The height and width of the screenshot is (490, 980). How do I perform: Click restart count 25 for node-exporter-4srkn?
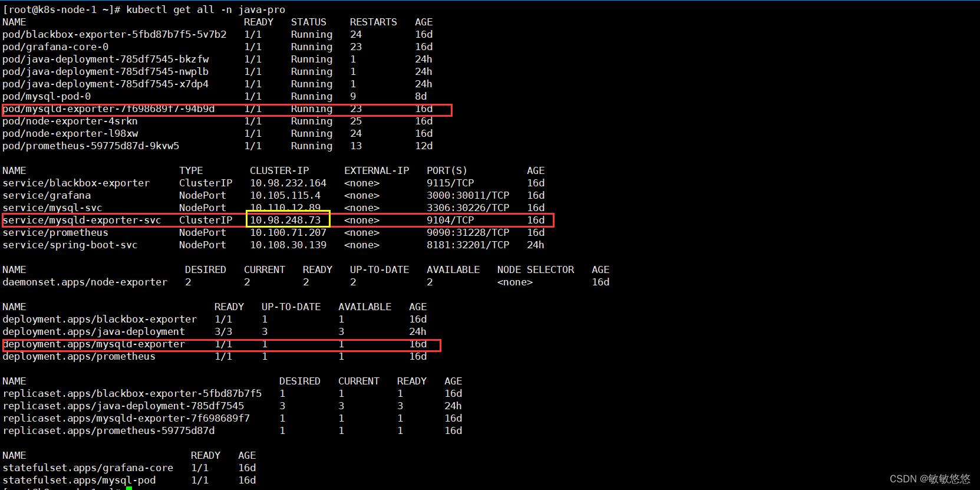point(356,121)
